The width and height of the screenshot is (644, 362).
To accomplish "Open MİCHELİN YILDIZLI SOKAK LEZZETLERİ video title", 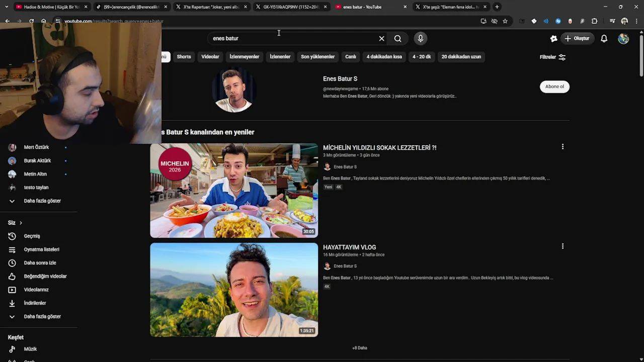I will [379, 148].
